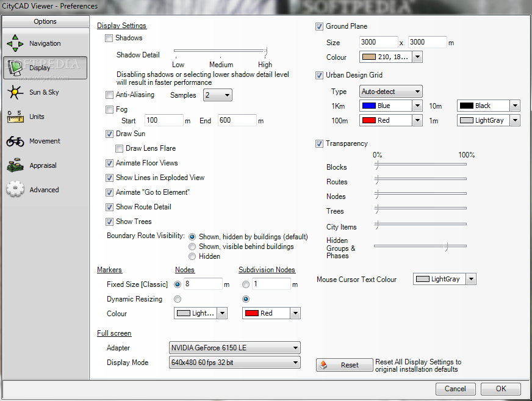Uncheck Animate "Go to Element"
Viewport: 532px width, 401px height.
click(109, 192)
